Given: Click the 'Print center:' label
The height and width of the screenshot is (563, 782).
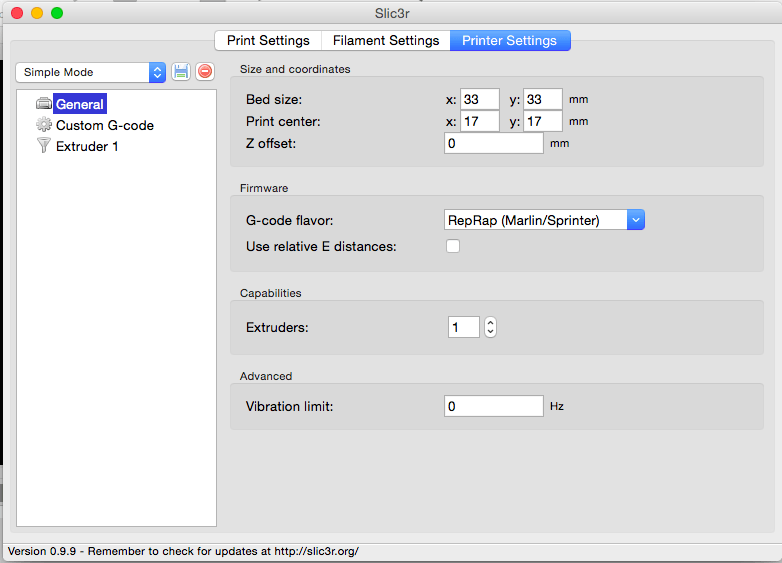Looking at the screenshot, I should point(283,121).
